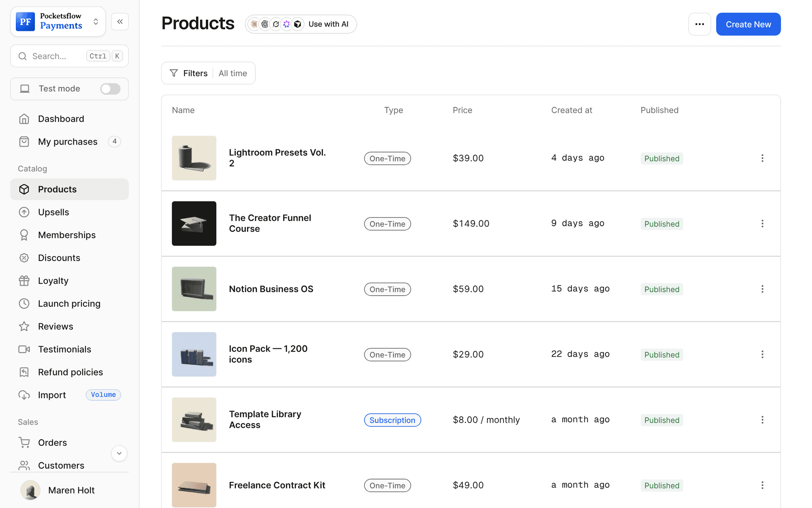Image resolution: width=812 pixels, height=508 pixels.
Task: Open row menu for Icon Pack
Action: 762,354
